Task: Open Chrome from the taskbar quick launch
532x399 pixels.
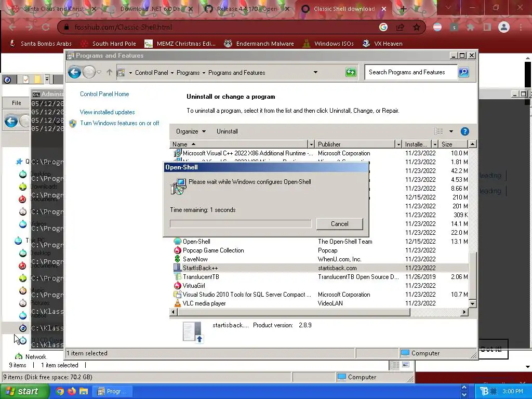Action: tap(60, 391)
